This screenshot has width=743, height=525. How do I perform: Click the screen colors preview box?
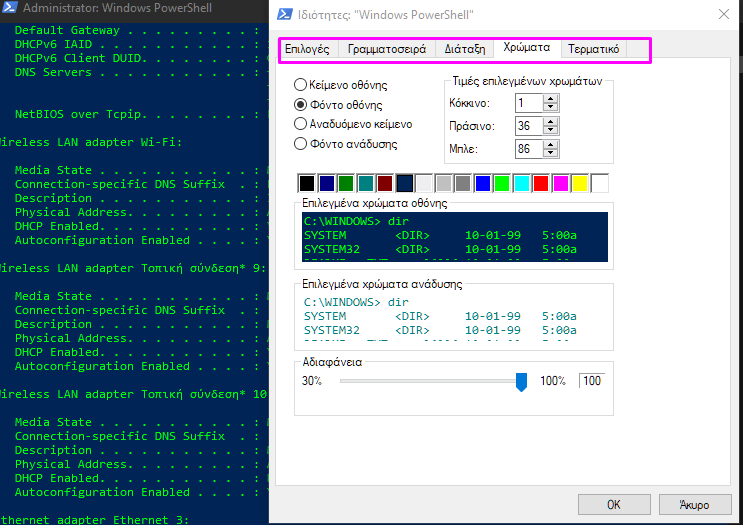tap(455, 237)
